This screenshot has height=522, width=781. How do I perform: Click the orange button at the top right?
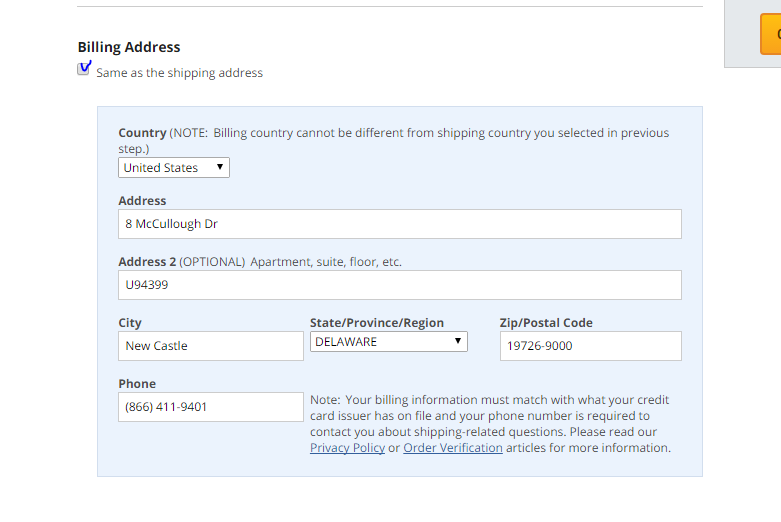coord(770,34)
